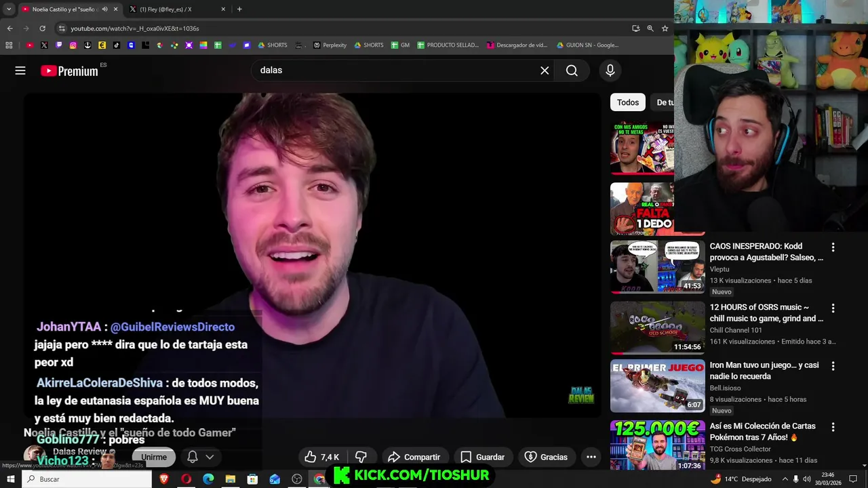Send Gracias super thanks
Image resolution: width=868 pixels, height=488 pixels.
(546, 457)
